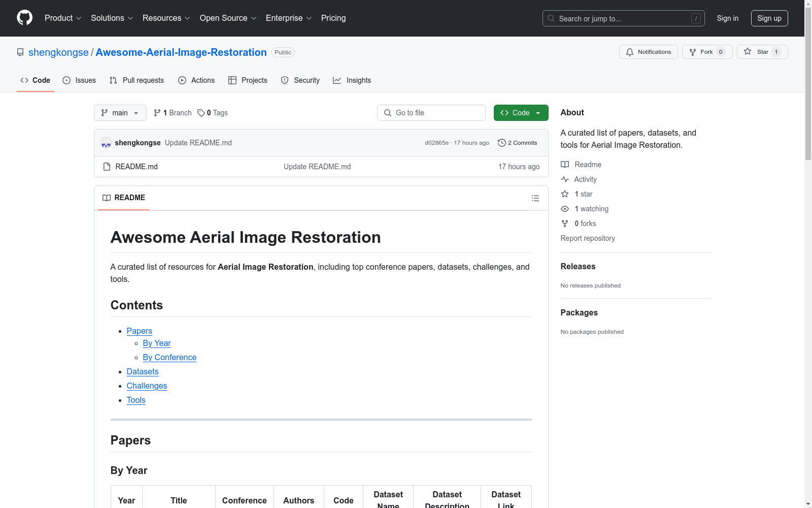Click the commit history clock icon
The height and width of the screenshot is (508, 812).
pyautogui.click(x=501, y=143)
